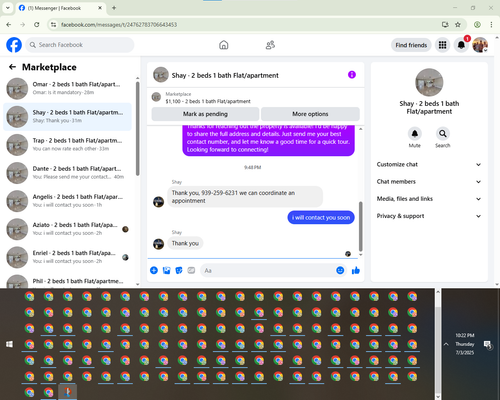This screenshot has height=400, width=500.
Task: Click Shay's avatar next to Thank you message
Action: 158,244
